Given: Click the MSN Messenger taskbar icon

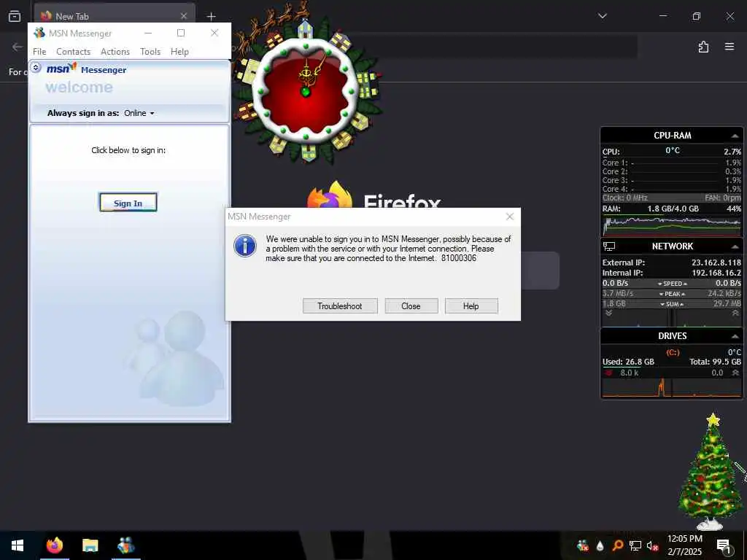Looking at the screenshot, I should click(x=125, y=545).
